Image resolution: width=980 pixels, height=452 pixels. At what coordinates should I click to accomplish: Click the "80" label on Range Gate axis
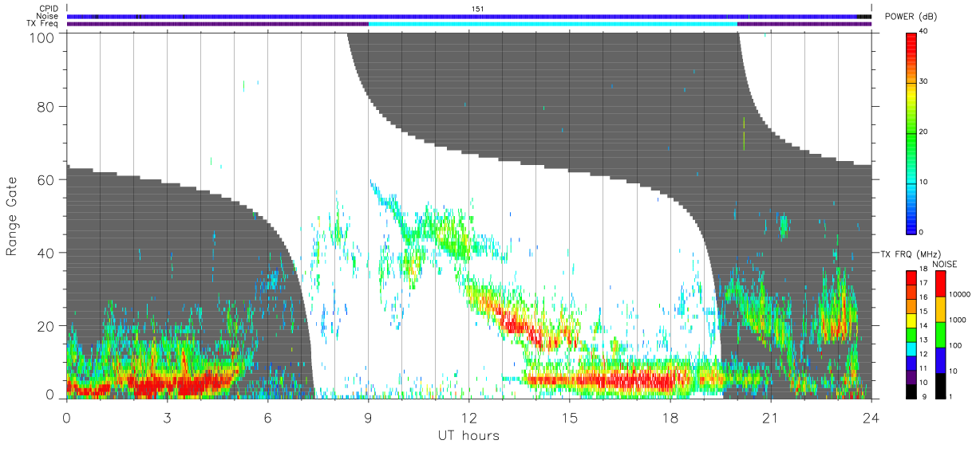pos(45,107)
